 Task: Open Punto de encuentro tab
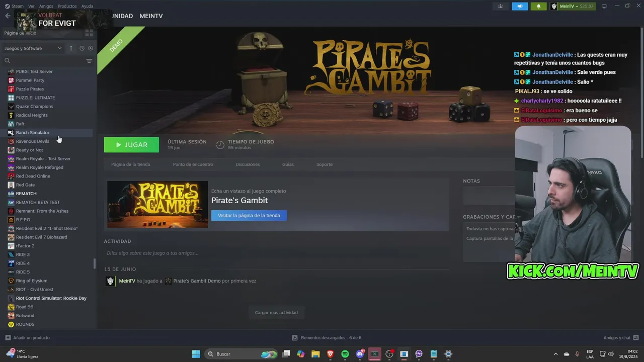tap(193, 164)
